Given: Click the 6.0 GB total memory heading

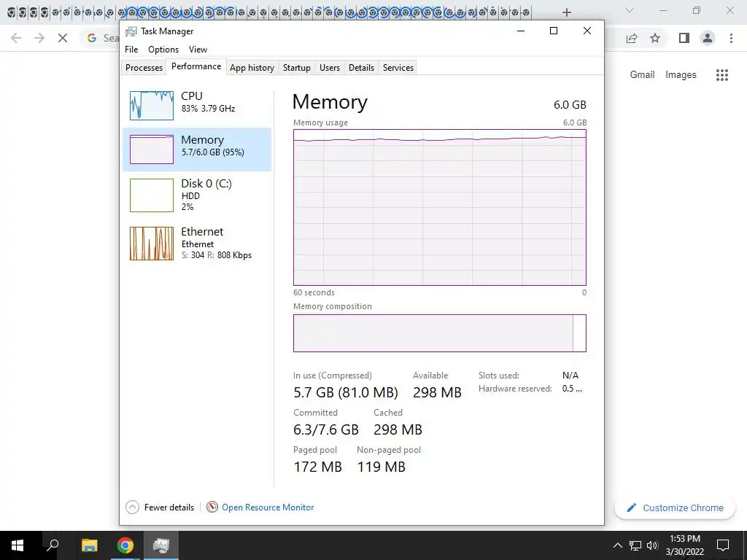Looking at the screenshot, I should [570, 105].
